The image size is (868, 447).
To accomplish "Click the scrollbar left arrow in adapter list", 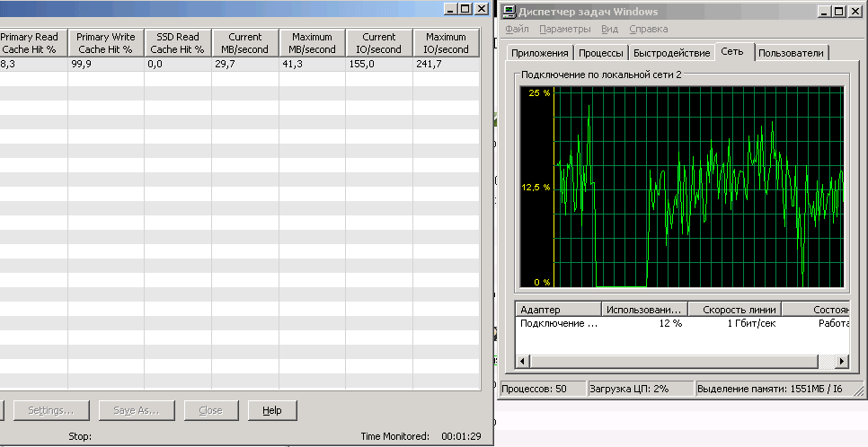I will [x=522, y=361].
